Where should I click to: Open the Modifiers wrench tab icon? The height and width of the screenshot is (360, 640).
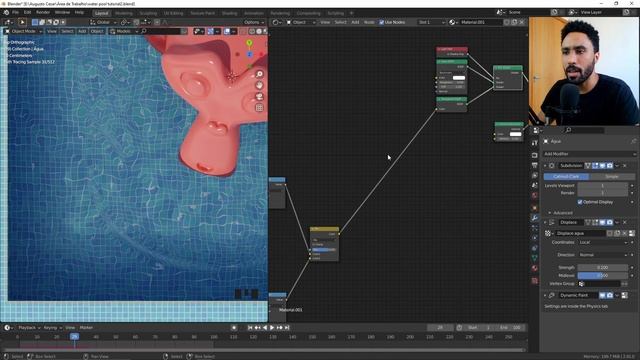pos(535,218)
